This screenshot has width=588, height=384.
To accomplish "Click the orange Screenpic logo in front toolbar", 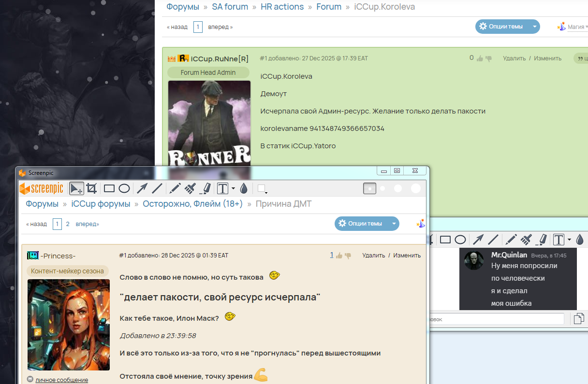I will point(42,188).
